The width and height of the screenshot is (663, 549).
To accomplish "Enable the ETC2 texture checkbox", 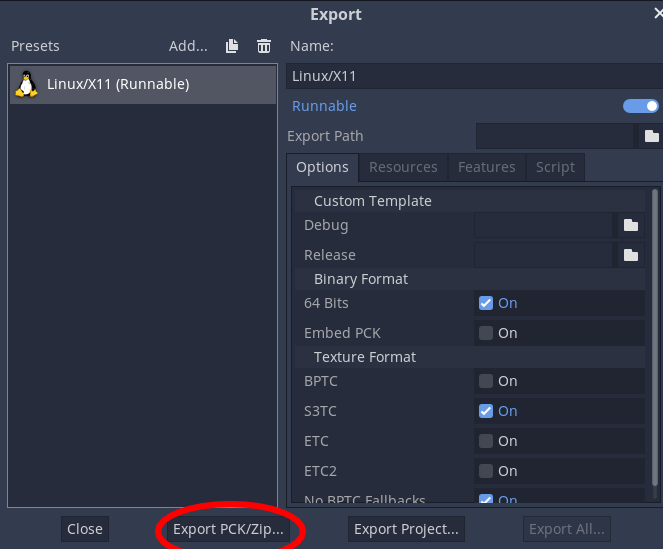I will [486, 471].
